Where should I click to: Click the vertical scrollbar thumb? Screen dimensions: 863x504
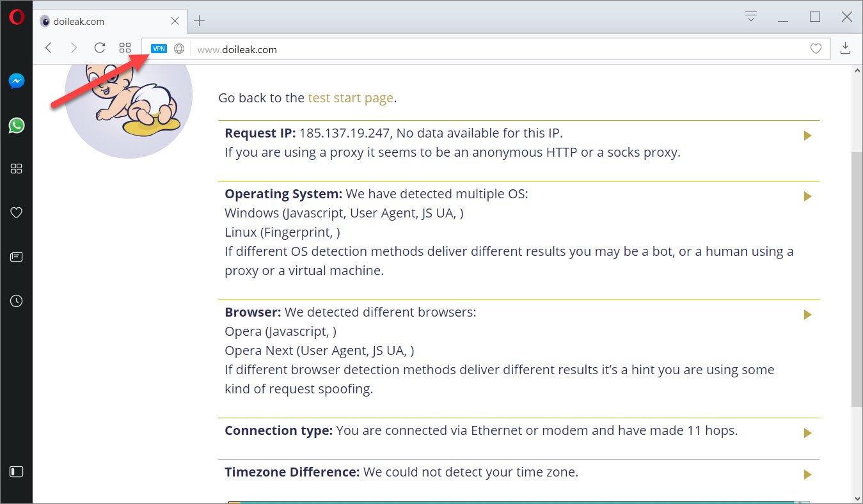[x=856, y=279]
